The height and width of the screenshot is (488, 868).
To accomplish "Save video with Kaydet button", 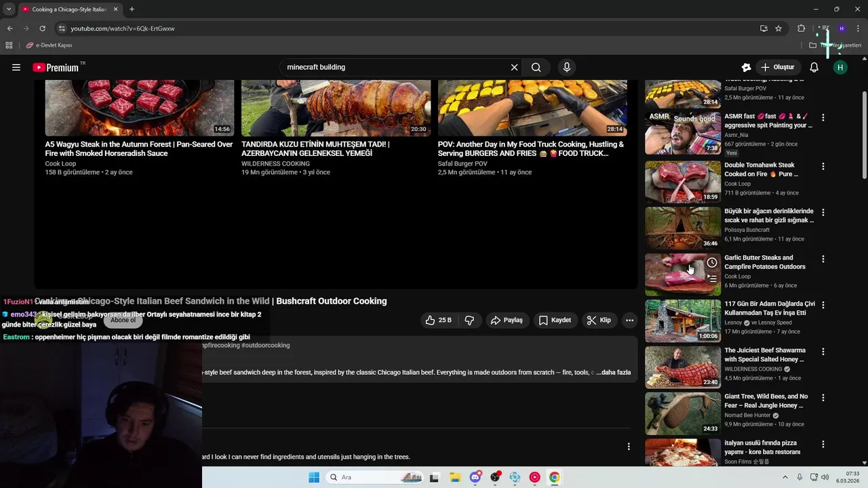I will 555,320.
